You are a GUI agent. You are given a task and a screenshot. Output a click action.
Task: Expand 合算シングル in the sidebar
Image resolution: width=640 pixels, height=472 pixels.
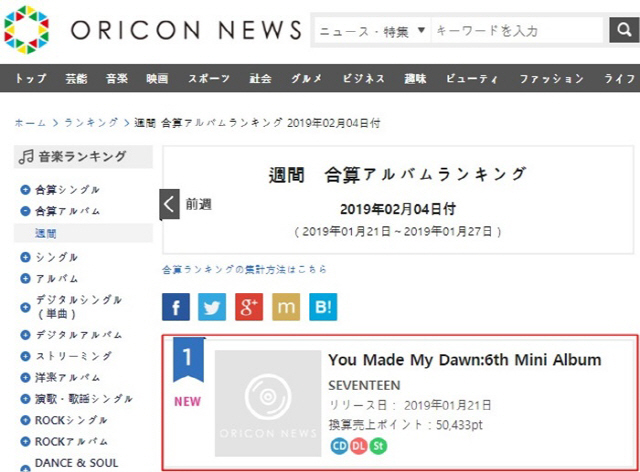point(25,190)
